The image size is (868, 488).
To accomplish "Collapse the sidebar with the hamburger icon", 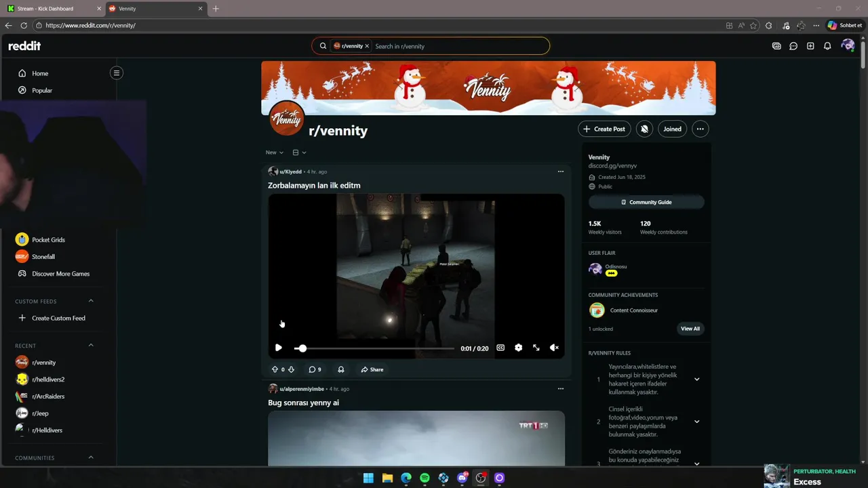I will [x=117, y=73].
